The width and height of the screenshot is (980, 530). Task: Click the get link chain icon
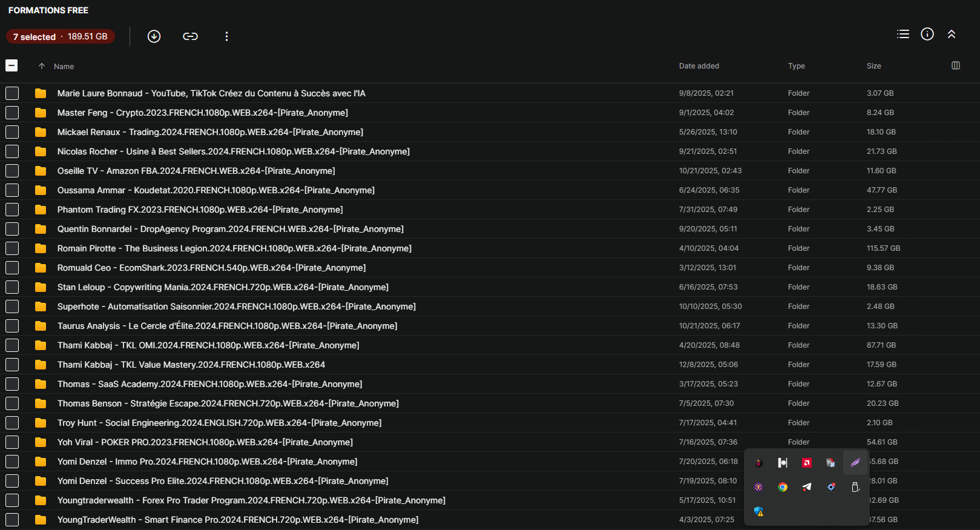coord(190,36)
